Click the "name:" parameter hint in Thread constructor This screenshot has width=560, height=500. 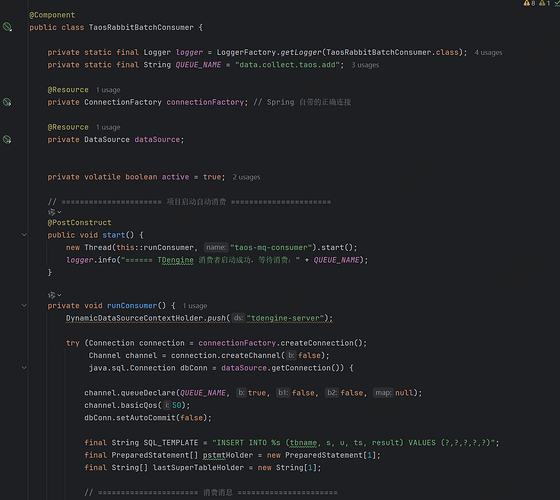coord(216,247)
